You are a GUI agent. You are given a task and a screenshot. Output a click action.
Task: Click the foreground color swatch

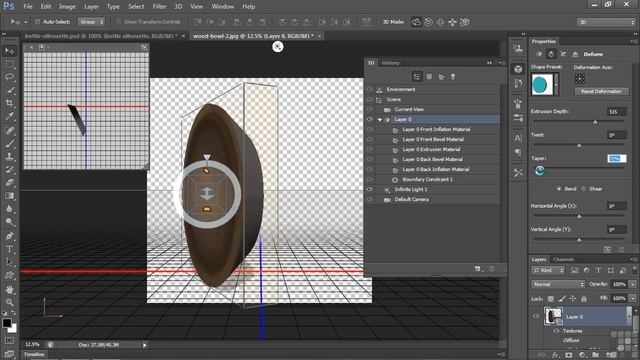click(x=7, y=323)
